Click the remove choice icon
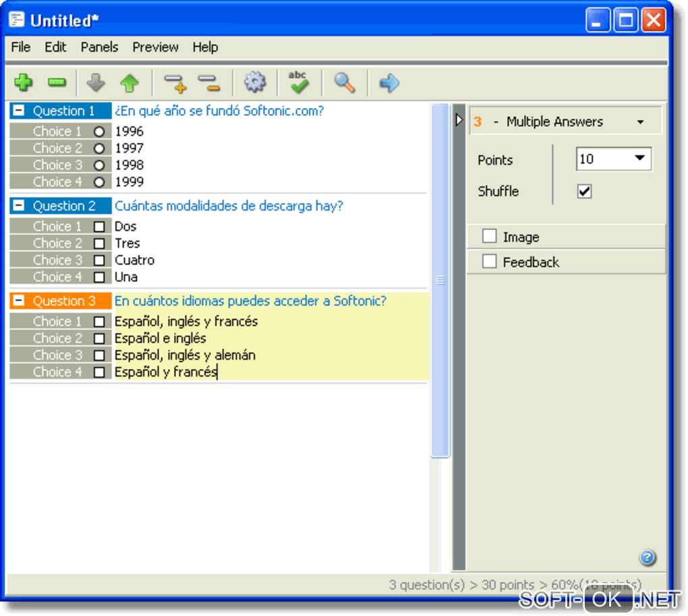The width and height of the screenshot is (688, 616). [209, 84]
